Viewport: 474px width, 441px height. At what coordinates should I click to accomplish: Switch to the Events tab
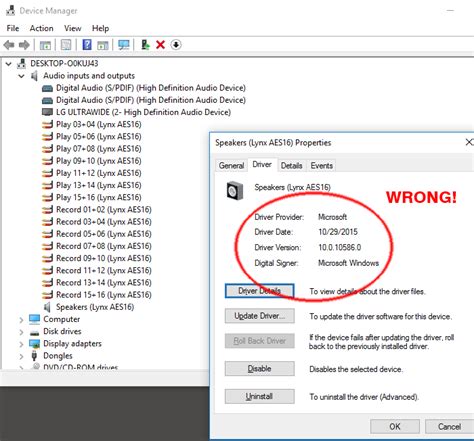(x=322, y=165)
